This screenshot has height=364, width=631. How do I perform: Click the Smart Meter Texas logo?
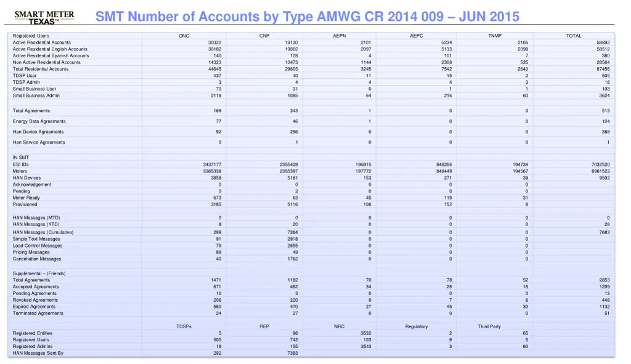[44, 17]
